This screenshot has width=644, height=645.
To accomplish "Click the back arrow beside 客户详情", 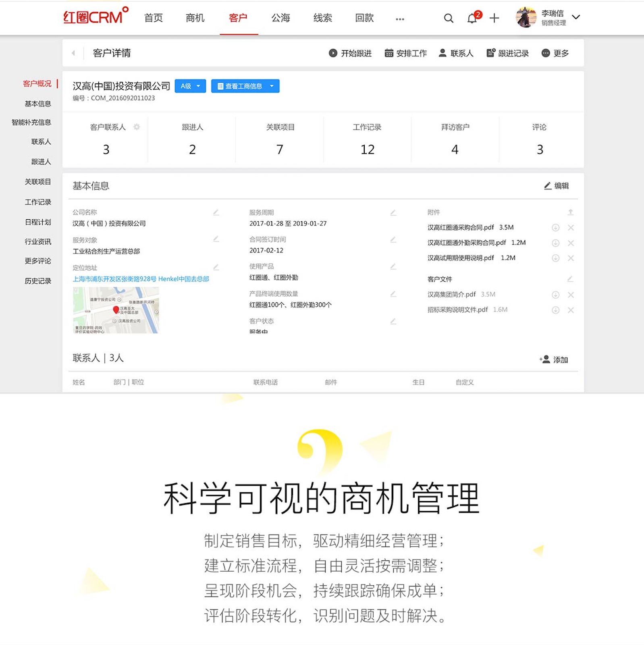I will (x=73, y=53).
